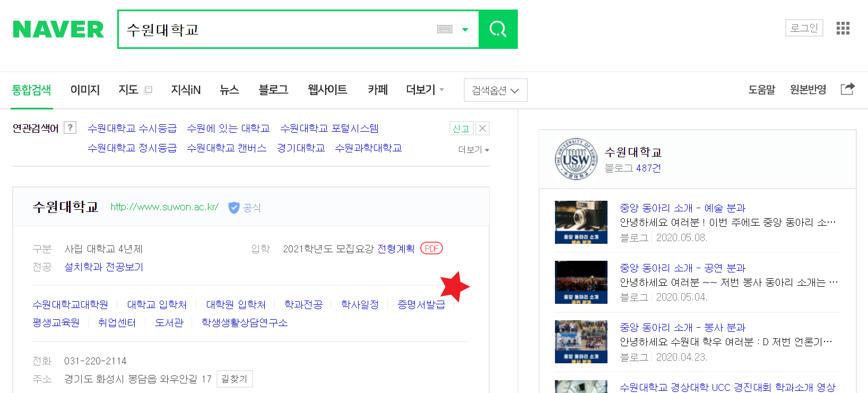Expand related searches with 더보기
This screenshot has height=393, width=868.
(x=473, y=150)
